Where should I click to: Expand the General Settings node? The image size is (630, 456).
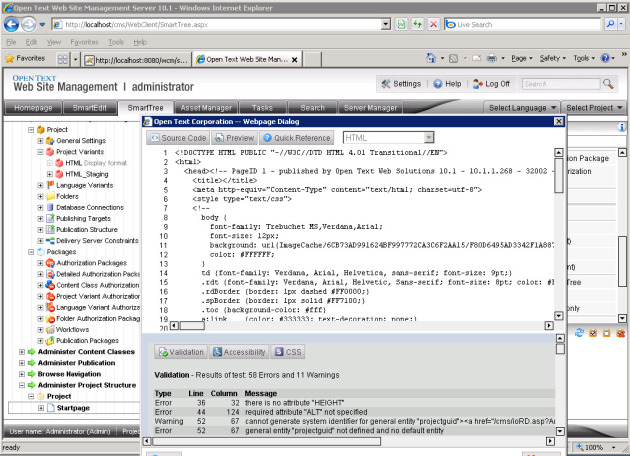40,141
